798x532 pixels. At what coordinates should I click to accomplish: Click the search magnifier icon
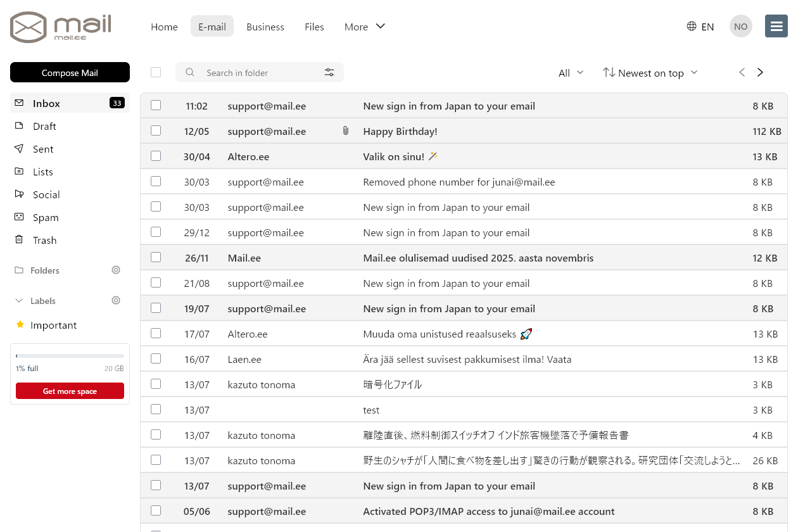click(x=190, y=72)
